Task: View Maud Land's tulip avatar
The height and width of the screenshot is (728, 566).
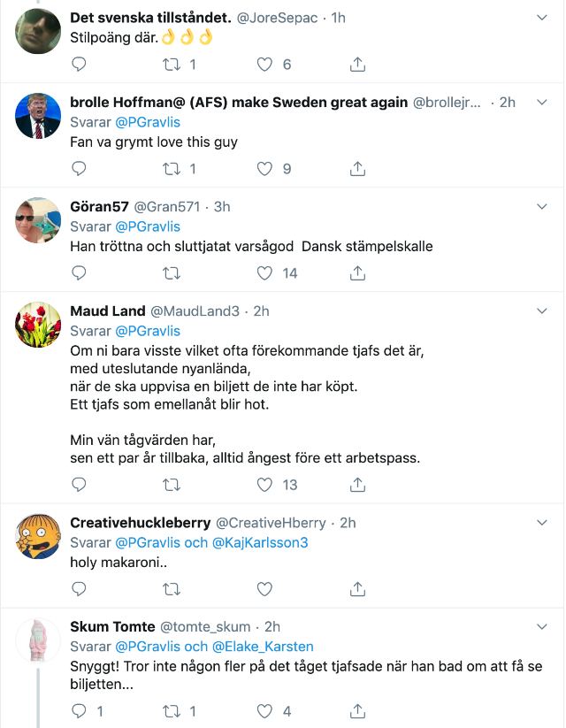Action: pyautogui.click(x=38, y=326)
